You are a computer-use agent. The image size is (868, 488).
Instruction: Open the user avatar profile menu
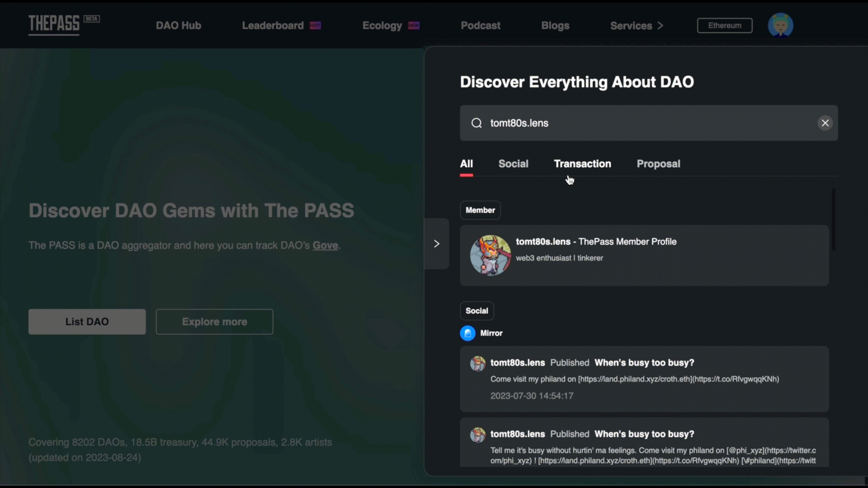[x=780, y=25]
